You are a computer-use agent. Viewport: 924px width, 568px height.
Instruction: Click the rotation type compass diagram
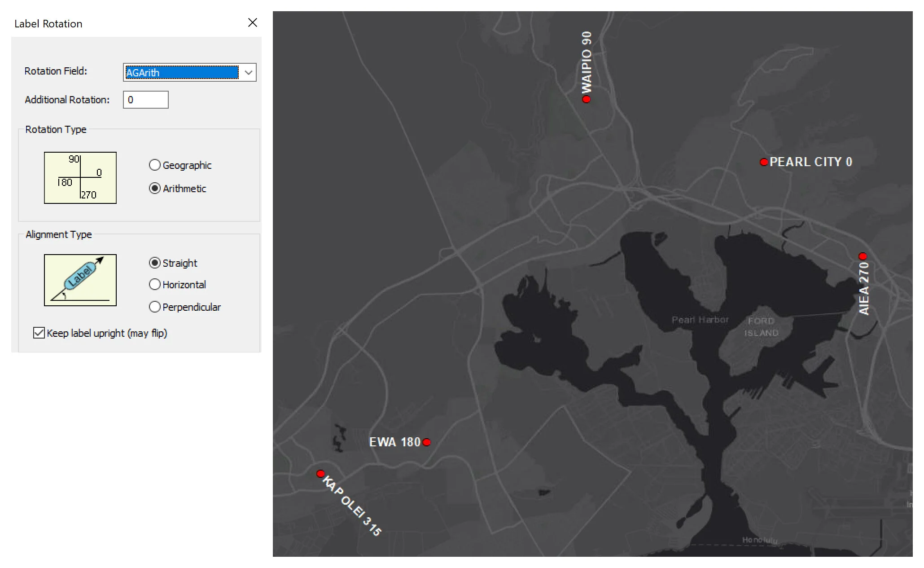pyautogui.click(x=80, y=178)
